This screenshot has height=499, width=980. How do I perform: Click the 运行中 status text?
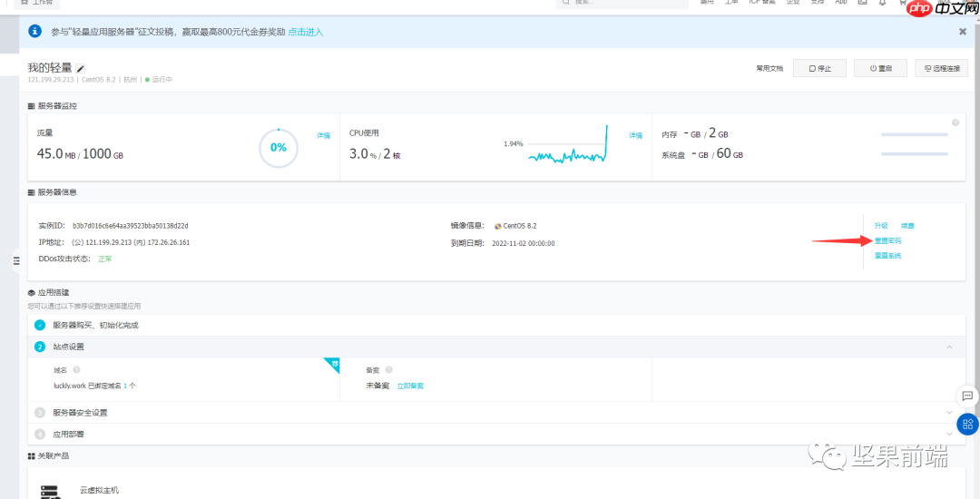(x=162, y=80)
